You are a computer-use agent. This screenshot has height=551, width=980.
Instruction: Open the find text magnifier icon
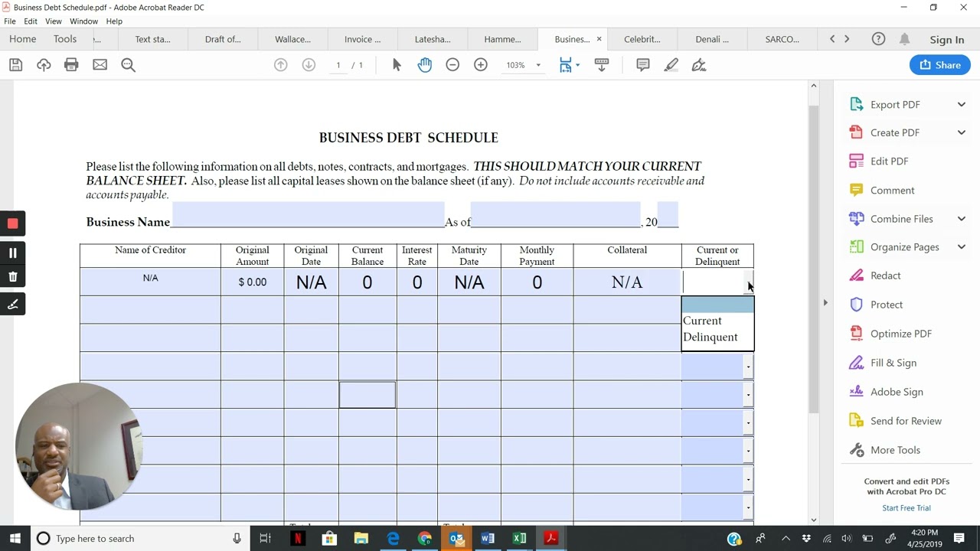[128, 65]
